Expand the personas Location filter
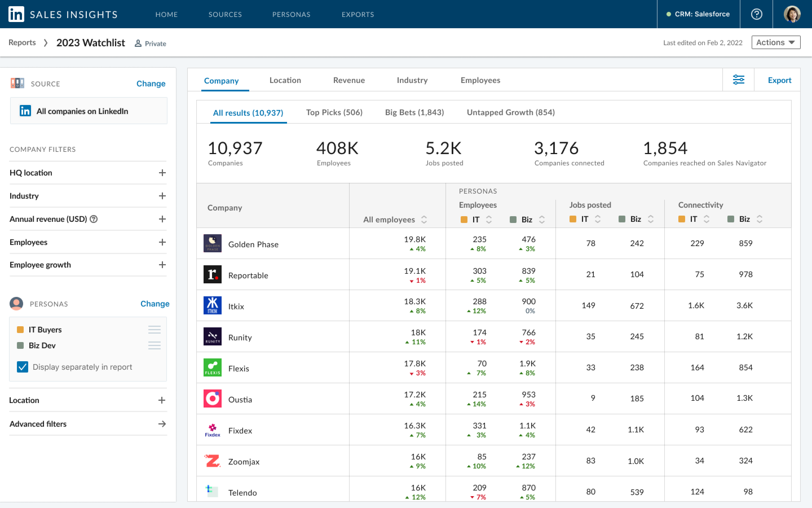 (x=162, y=400)
